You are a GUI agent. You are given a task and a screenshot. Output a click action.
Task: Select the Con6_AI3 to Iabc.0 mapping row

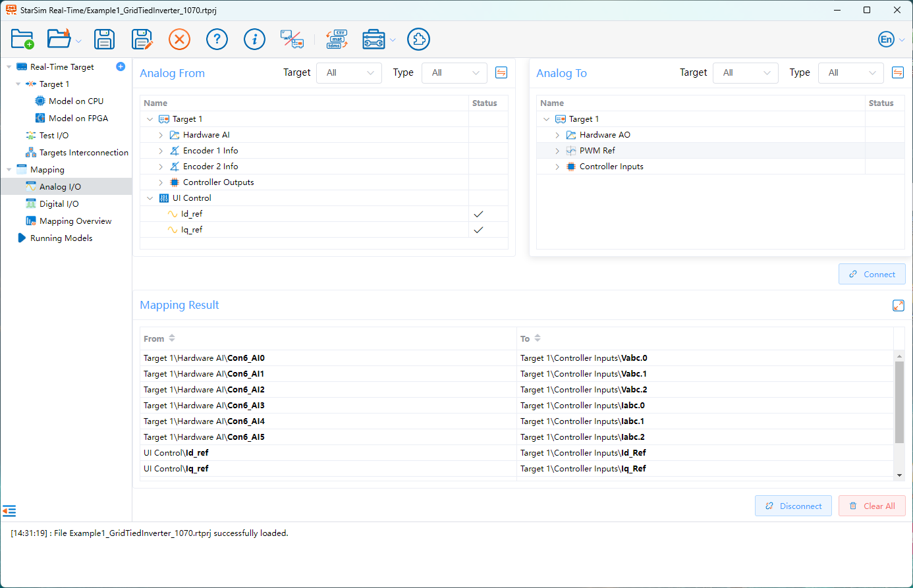click(517, 406)
